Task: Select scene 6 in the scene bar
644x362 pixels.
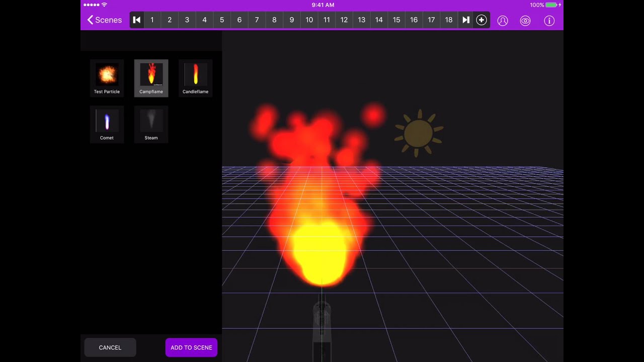Action: [239, 20]
